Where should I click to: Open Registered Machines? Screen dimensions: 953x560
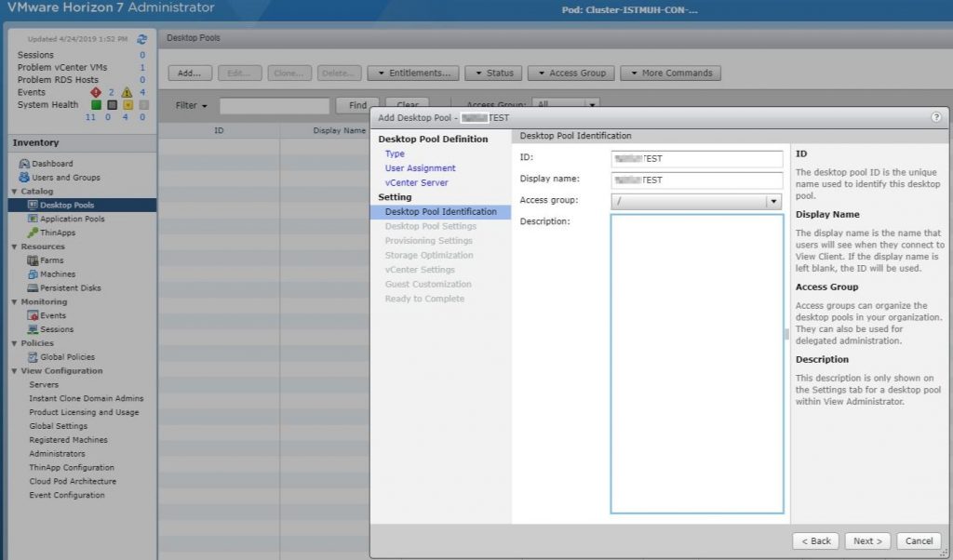pyautogui.click(x=68, y=440)
